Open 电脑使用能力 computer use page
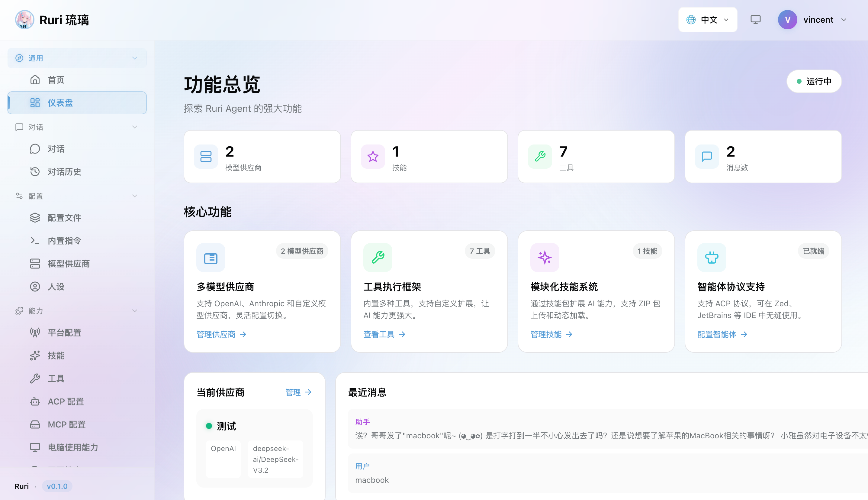The height and width of the screenshot is (500, 868). 77,447
